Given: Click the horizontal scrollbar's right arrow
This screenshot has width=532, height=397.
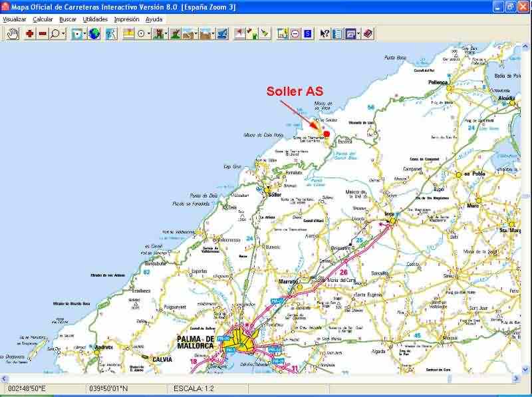Looking at the screenshot, I should (x=517, y=378).
